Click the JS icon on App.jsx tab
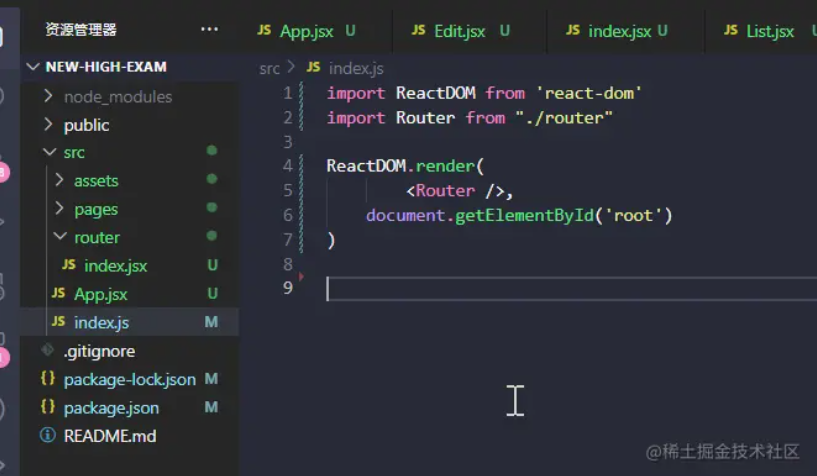The height and width of the screenshot is (476, 817). click(264, 31)
